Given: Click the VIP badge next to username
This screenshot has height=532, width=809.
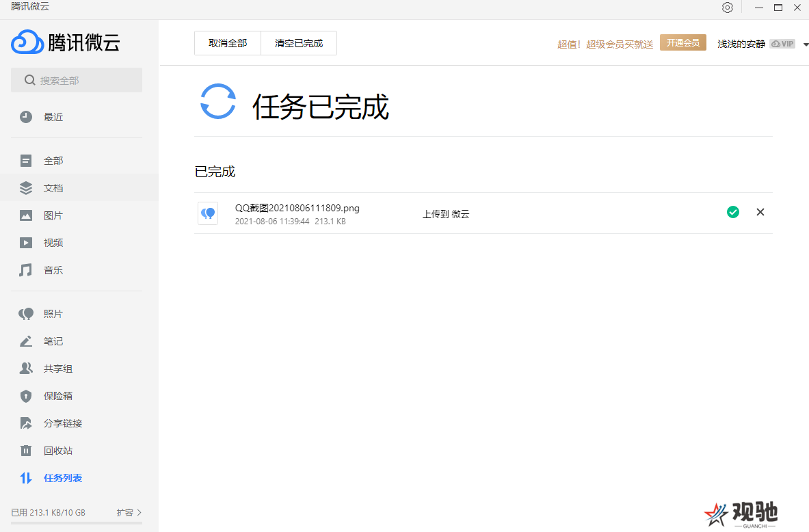Looking at the screenshot, I should pyautogui.click(x=782, y=44).
